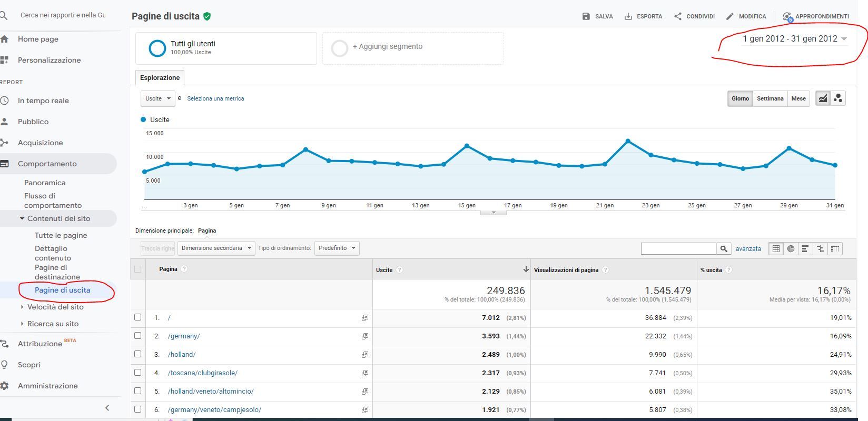This screenshot has height=421, width=868.
Task: Click the In tempo reale clock icon
Action: click(x=4, y=101)
